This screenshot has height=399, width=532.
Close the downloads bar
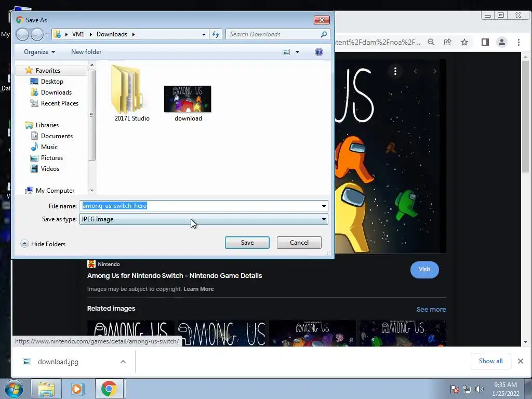tap(521, 361)
